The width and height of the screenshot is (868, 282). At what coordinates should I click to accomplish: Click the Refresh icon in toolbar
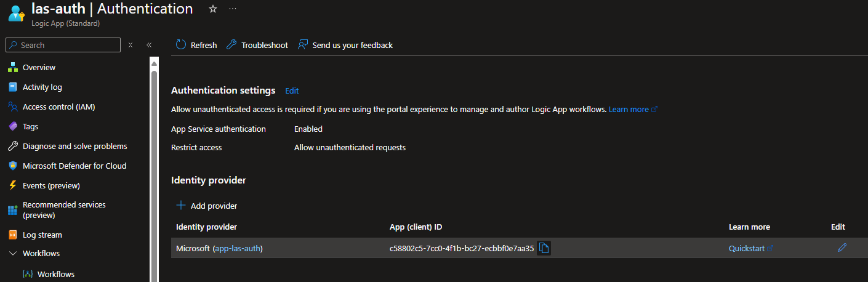pos(181,44)
